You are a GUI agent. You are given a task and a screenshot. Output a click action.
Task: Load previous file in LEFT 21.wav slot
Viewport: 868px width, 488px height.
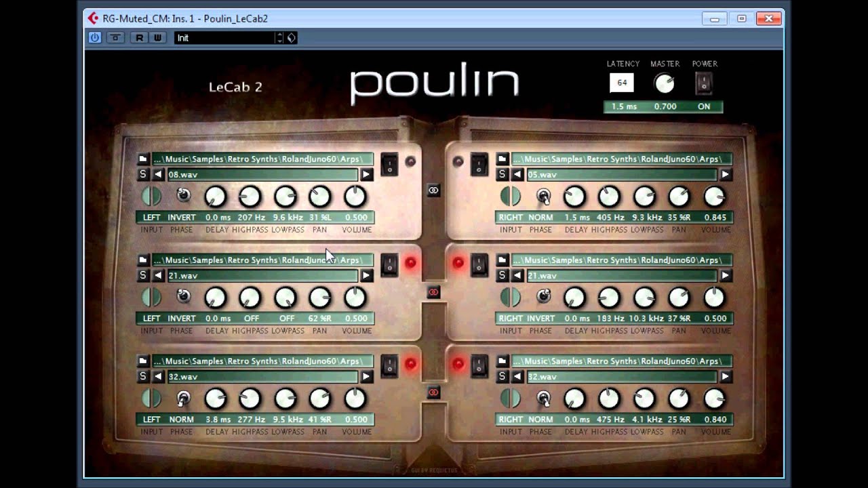pyautogui.click(x=158, y=276)
